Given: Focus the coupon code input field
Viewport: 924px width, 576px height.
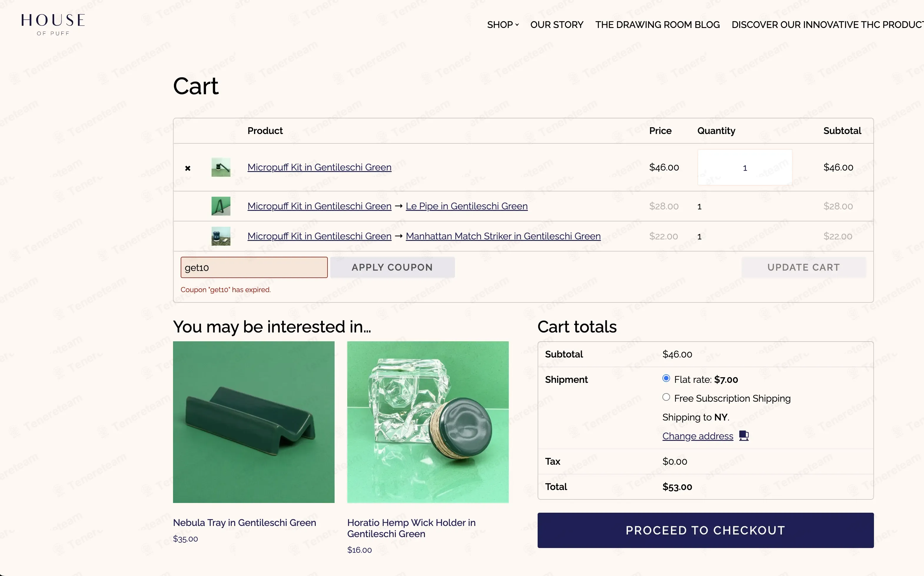Looking at the screenshot, I should point(254,267).
